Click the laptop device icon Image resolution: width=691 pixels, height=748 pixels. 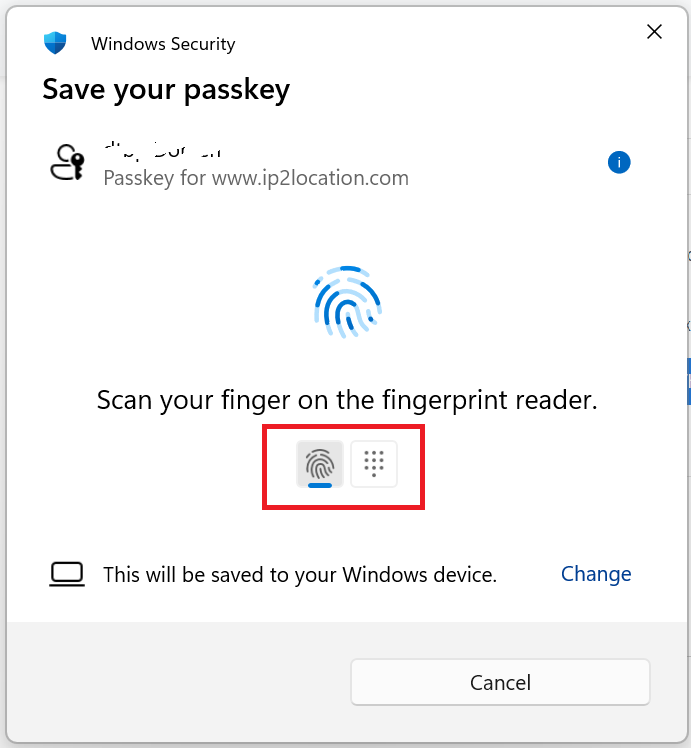coord(67,574)
